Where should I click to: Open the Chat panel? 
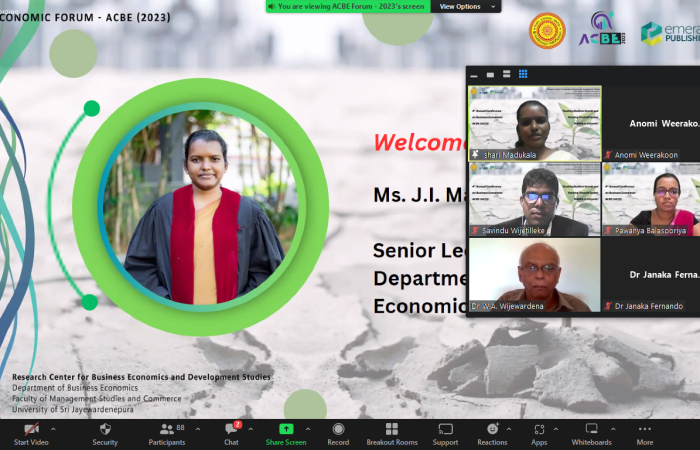(x=231, y=429)
